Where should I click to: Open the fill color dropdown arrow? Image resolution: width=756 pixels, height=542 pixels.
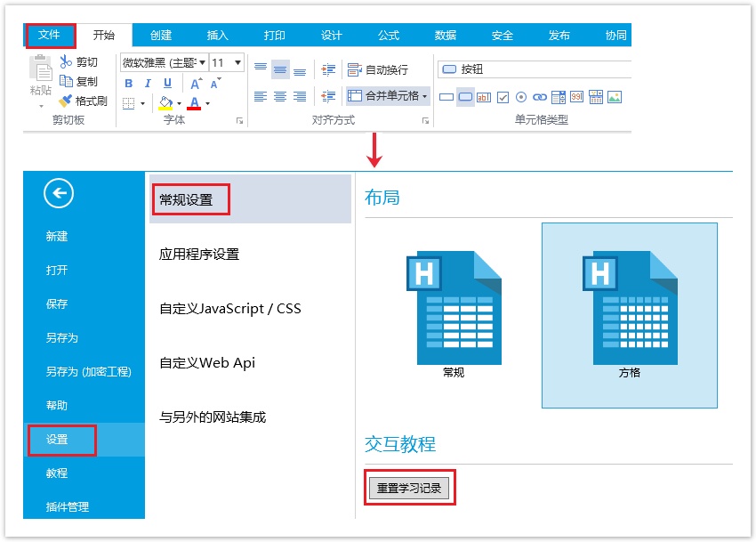(x=180, y=103)
